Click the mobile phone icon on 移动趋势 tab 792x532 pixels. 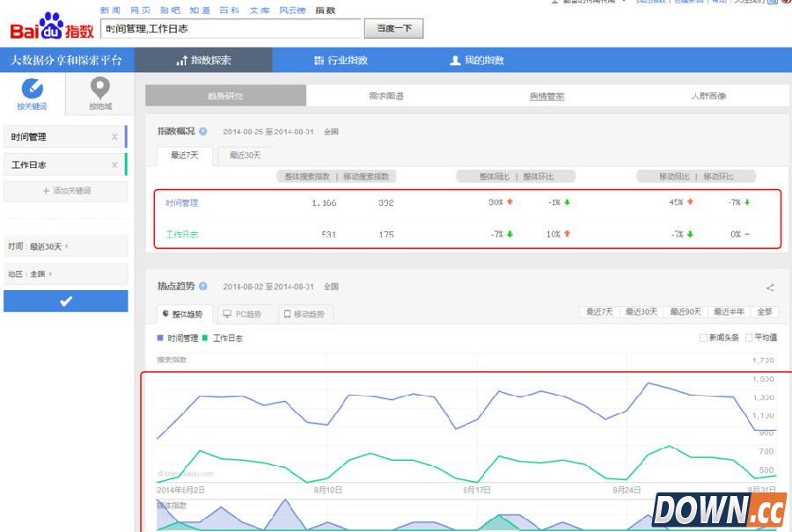click(286, 314)
